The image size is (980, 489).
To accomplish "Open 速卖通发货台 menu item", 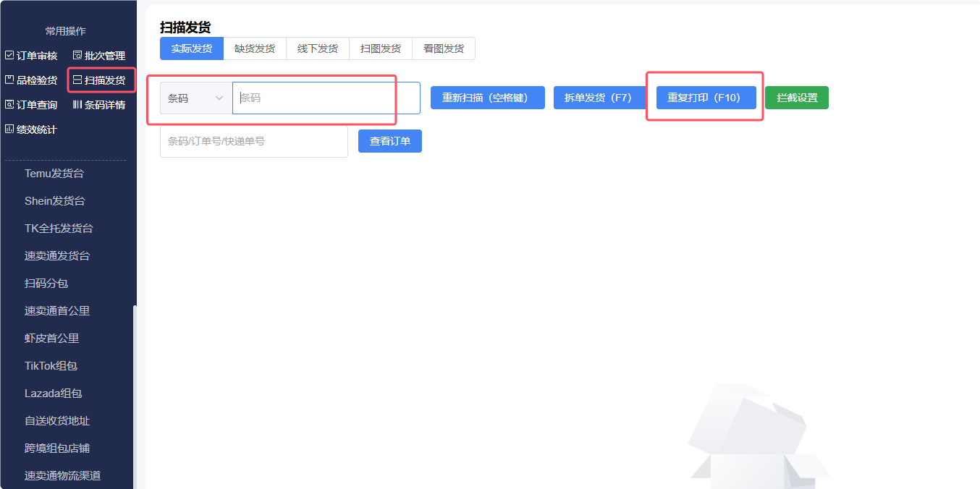I will click(x=57, y=255).
